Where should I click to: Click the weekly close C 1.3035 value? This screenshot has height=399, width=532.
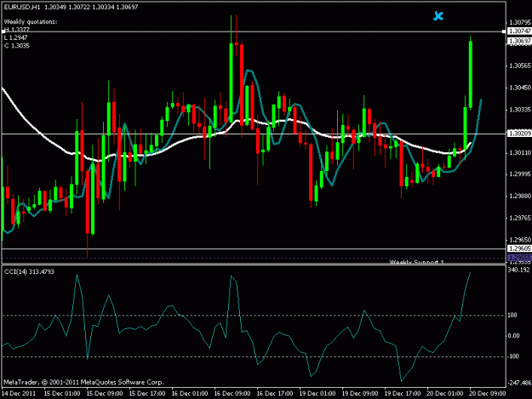pos(17,46)
